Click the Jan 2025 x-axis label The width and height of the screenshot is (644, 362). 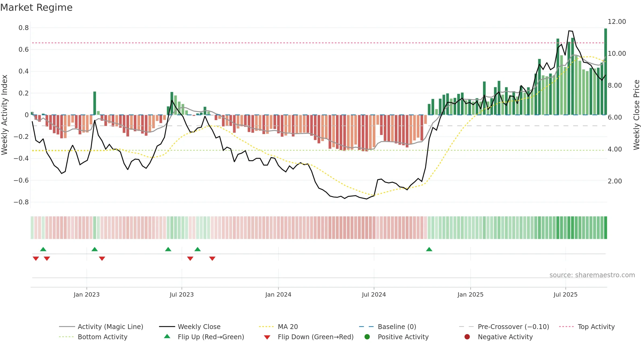tap(470, 295)
